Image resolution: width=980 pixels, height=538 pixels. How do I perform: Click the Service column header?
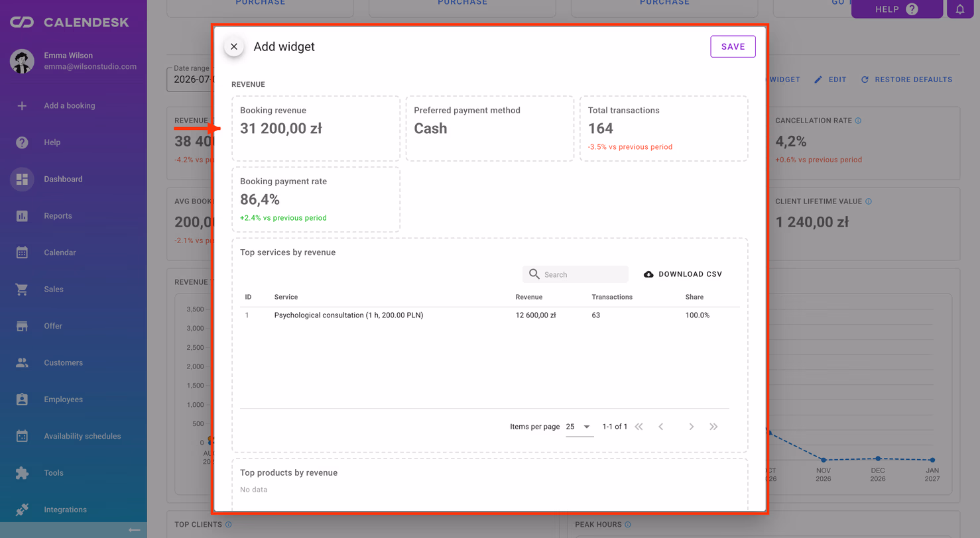click(286, 297)
